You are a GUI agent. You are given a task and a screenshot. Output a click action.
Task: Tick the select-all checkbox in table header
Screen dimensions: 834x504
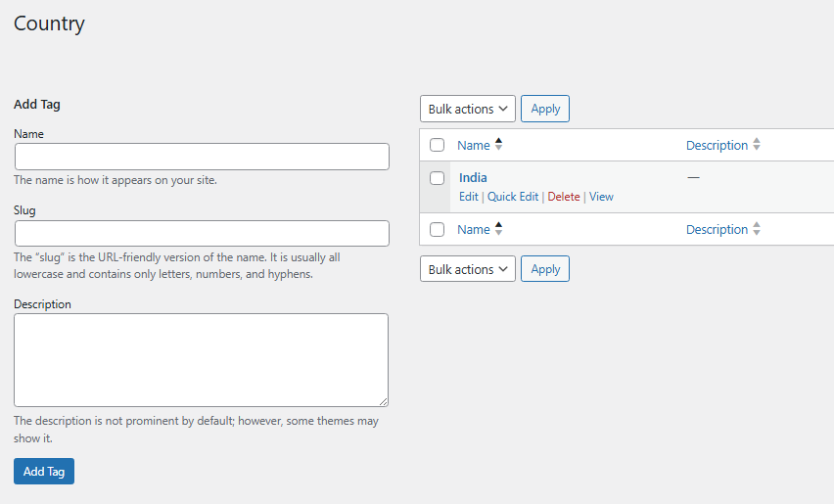coord(438,146)
